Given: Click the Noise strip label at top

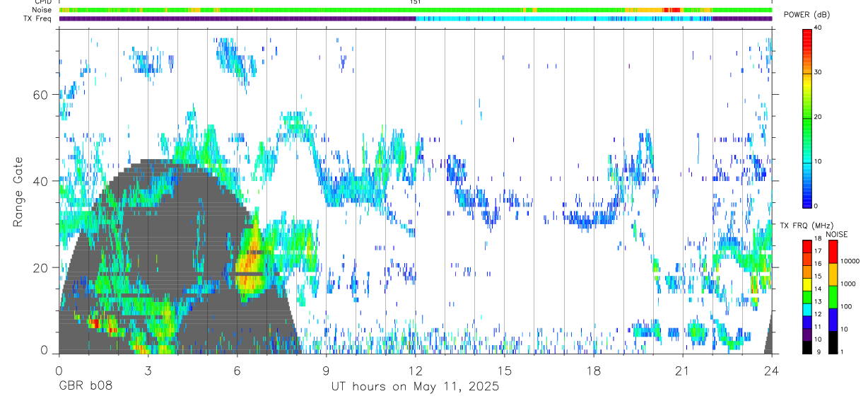Looking at the screenshot, I should click(42, 10).
